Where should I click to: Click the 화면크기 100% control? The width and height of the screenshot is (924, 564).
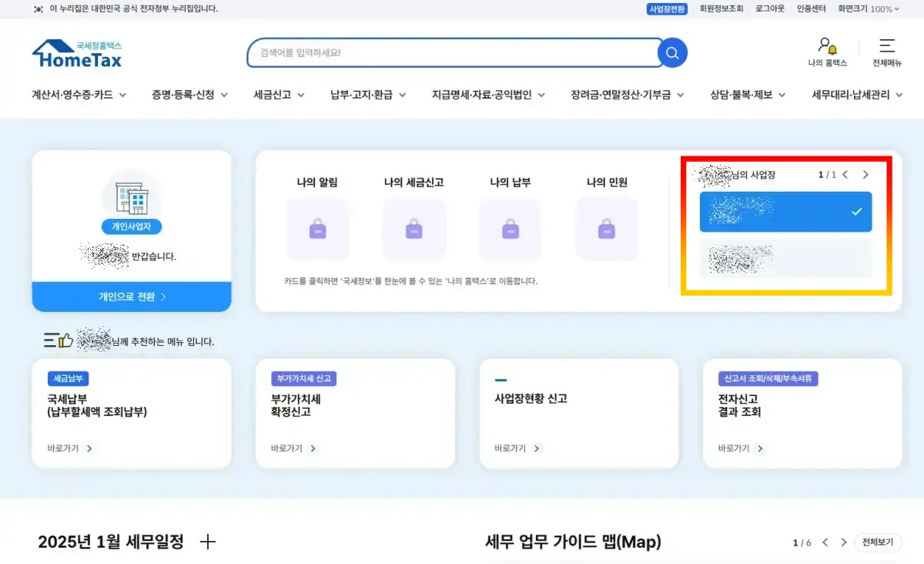point(869,9)
